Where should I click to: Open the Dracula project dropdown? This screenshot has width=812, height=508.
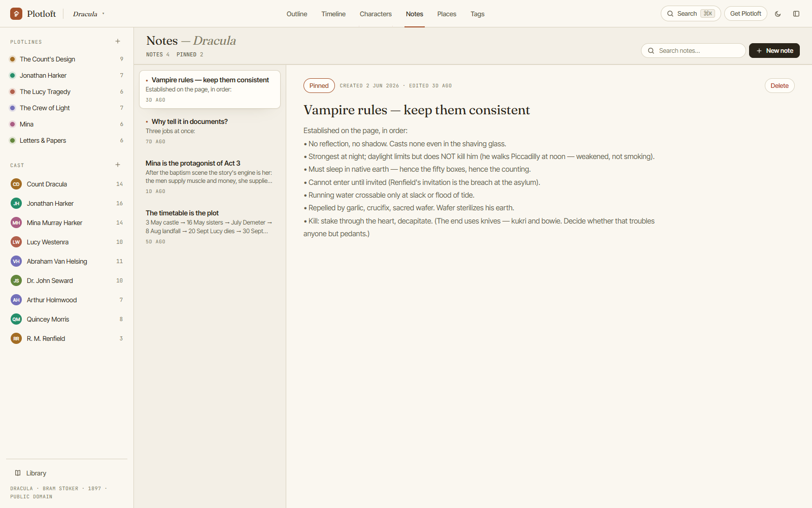pyautogui.click(x=89, y=14)
